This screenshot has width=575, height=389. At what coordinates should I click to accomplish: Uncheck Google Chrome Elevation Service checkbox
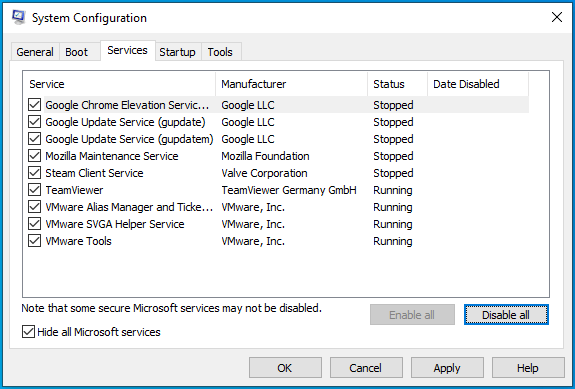pyautogui.click(x=34, y=105)
